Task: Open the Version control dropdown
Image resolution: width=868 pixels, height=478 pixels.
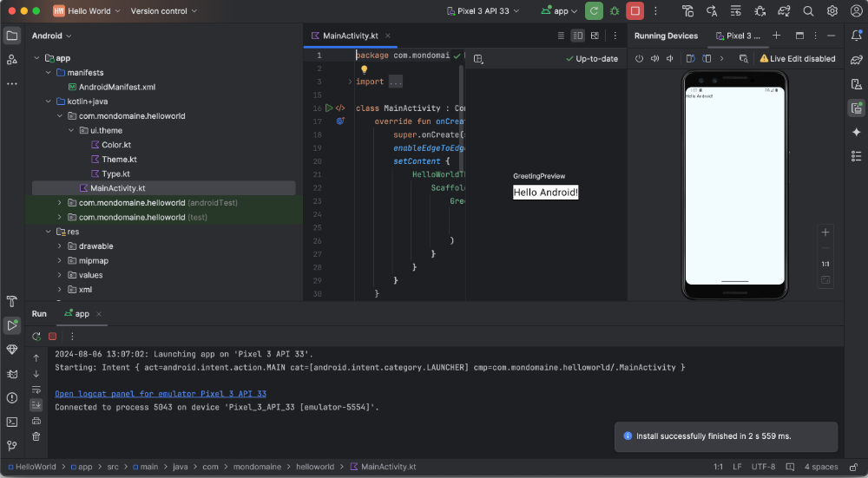Action: pyautogui.click(x=163, y=11)
